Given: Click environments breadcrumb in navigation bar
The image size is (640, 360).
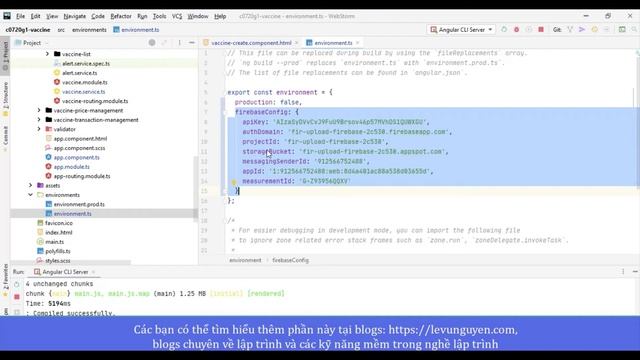Looking at the screenshot, I should (89, 29).
